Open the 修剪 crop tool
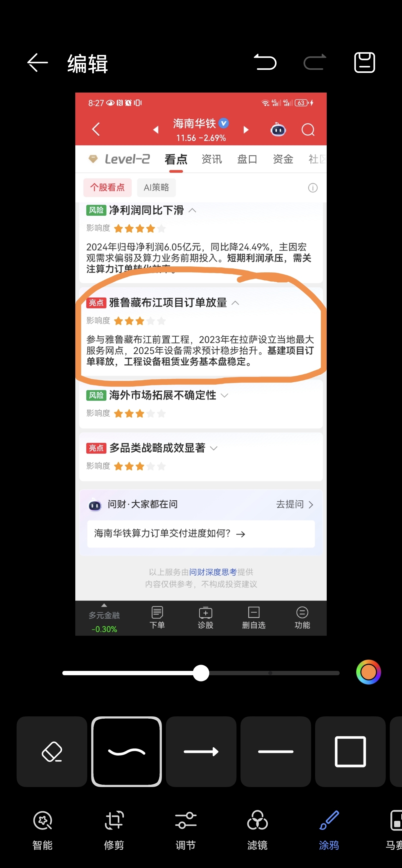 pos(114,830)
